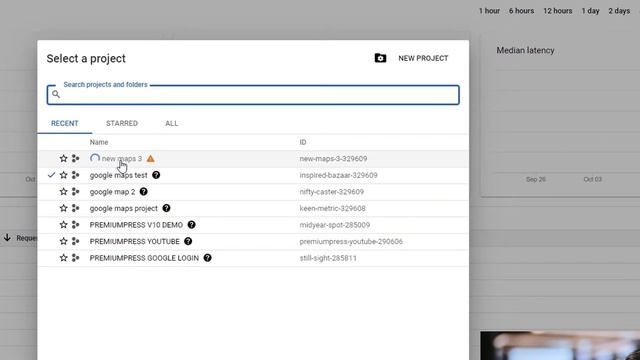Click the Name column header
Image resolution: width=640 pixels, height=360 pixels.
(x=99, y=142)
